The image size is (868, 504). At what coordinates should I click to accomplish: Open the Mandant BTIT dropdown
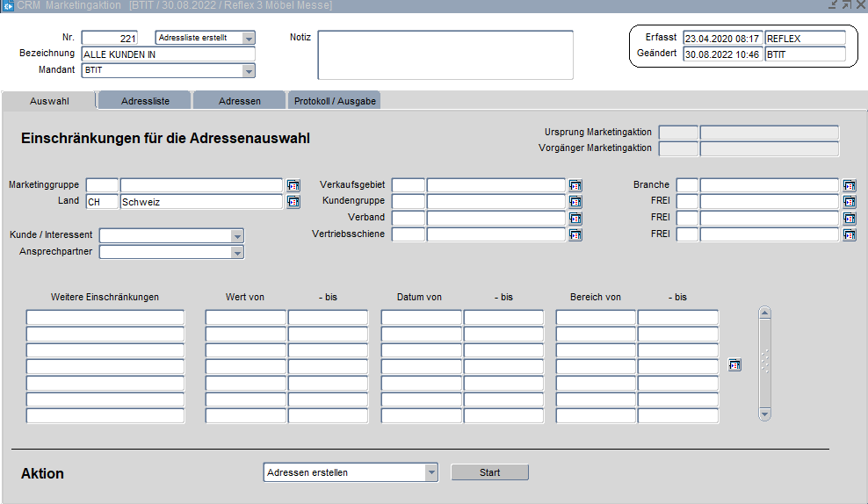click(249, 70)
